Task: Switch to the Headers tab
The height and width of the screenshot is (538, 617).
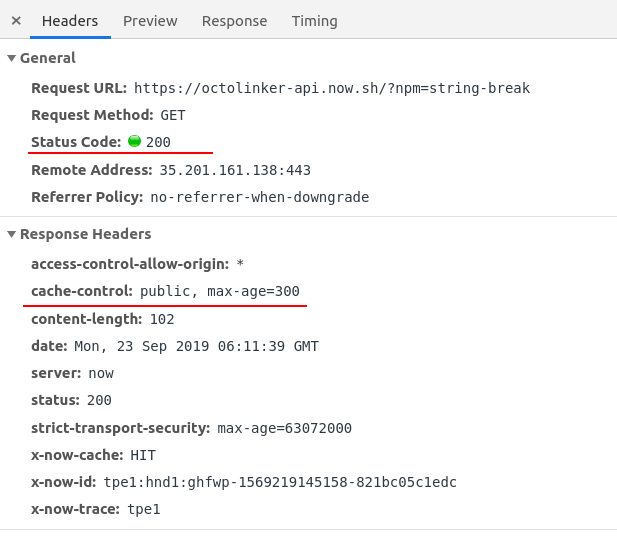Action: (x=70, y=20)
